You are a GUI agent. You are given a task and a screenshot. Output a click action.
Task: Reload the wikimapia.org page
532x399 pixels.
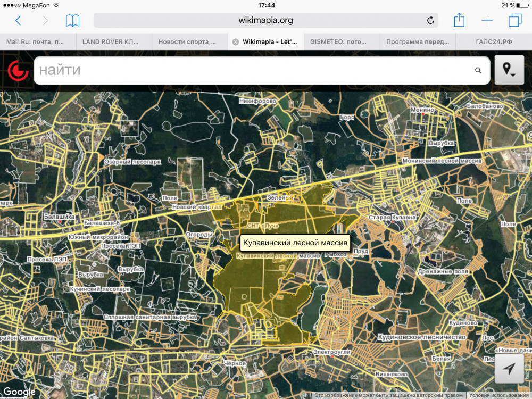(x=430, y=21)
